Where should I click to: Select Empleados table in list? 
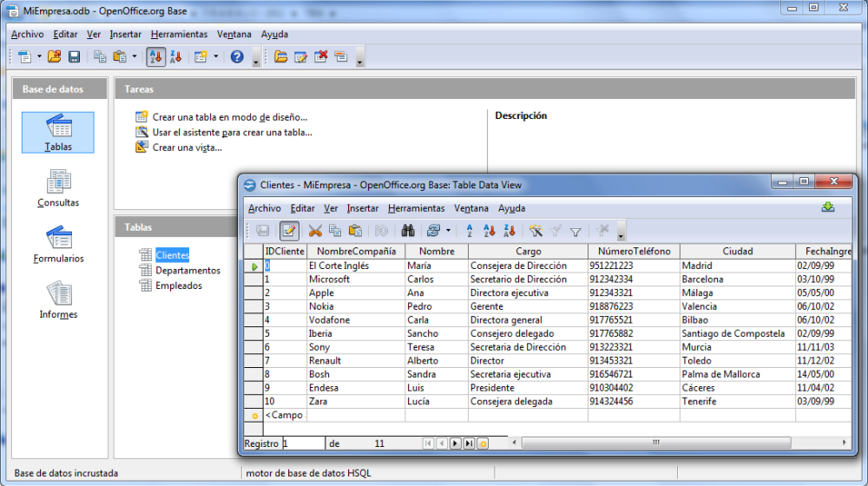point(179,286)
